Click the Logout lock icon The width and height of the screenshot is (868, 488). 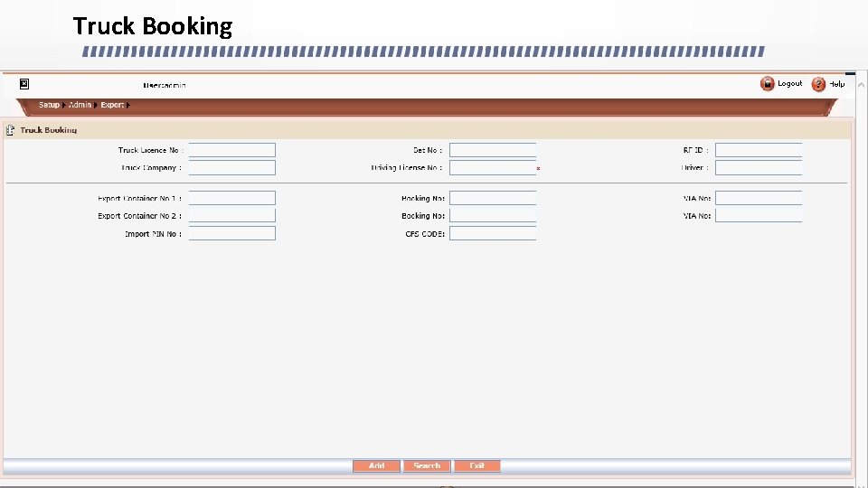click(x=767, y=83)
